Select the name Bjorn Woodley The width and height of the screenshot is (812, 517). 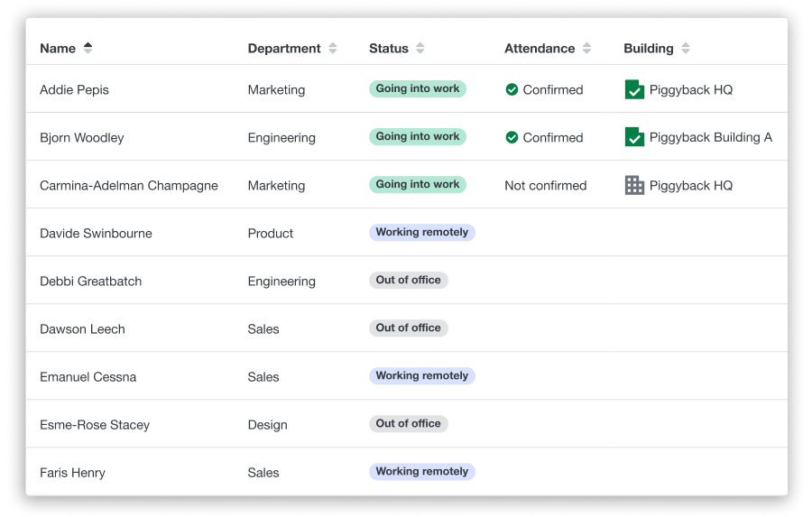tap(82, 137)
